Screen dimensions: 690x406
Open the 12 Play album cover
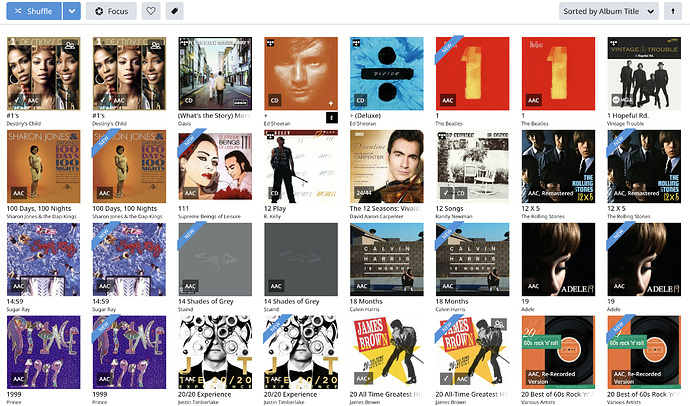[x=301, y=166]
